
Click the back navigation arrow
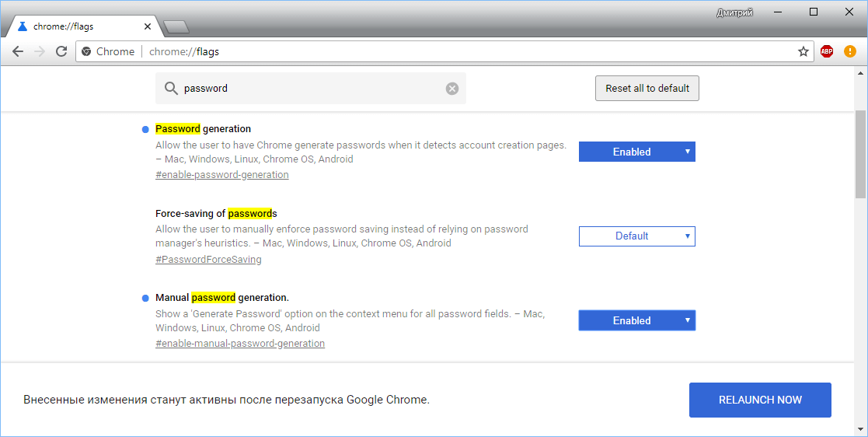18,51
